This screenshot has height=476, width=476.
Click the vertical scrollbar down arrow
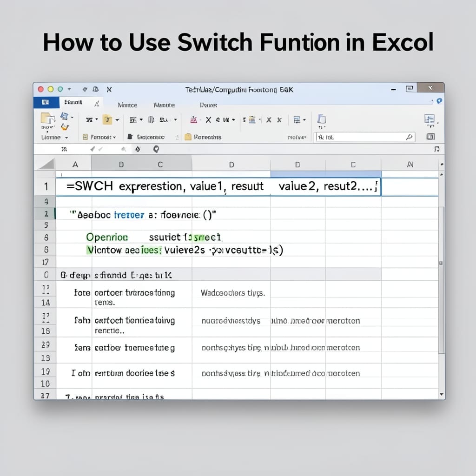442,394
